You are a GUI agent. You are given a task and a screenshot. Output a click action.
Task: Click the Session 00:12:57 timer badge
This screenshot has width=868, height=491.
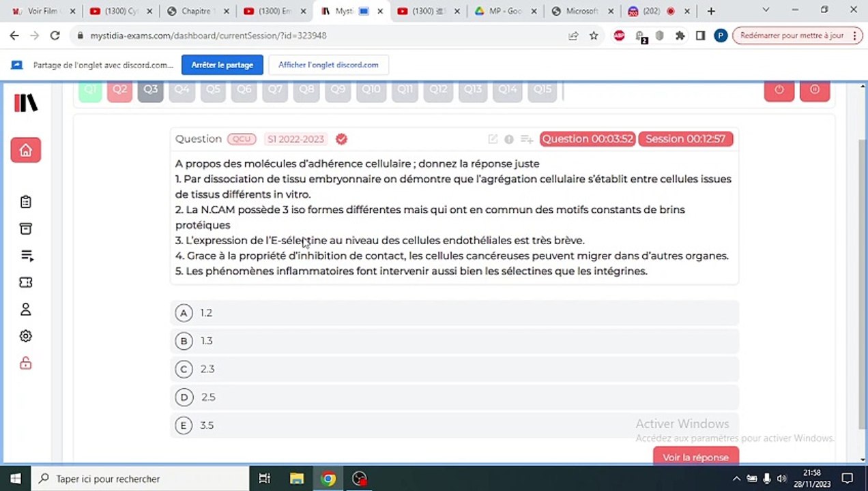click(685, 139)
